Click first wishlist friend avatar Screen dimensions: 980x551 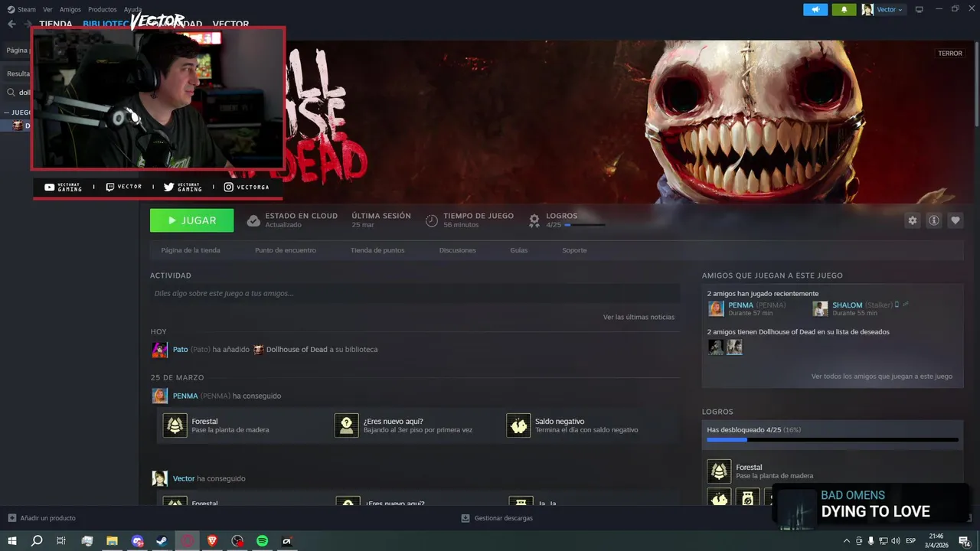[x=716, y=347]
